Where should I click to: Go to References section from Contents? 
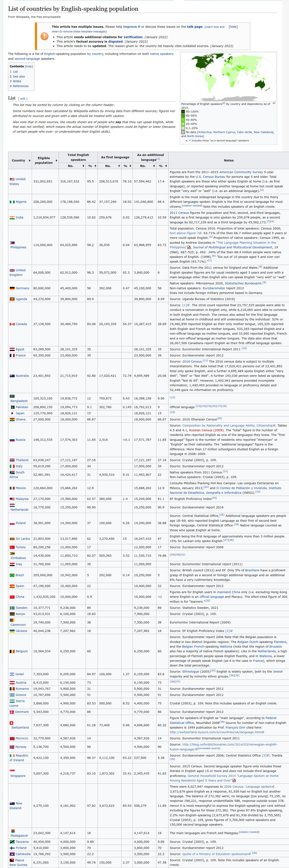[21, 86]
